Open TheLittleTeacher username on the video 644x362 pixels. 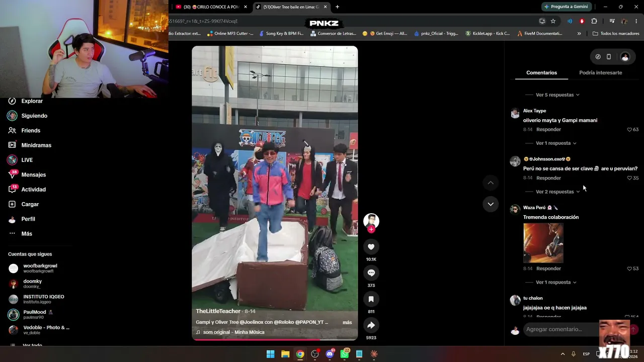click(218, 311)
